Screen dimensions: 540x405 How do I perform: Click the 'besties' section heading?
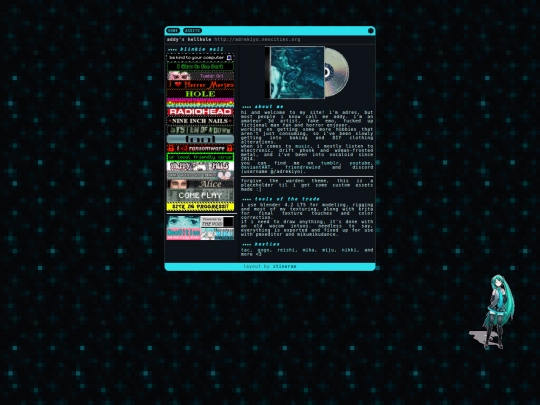(267, 245)
